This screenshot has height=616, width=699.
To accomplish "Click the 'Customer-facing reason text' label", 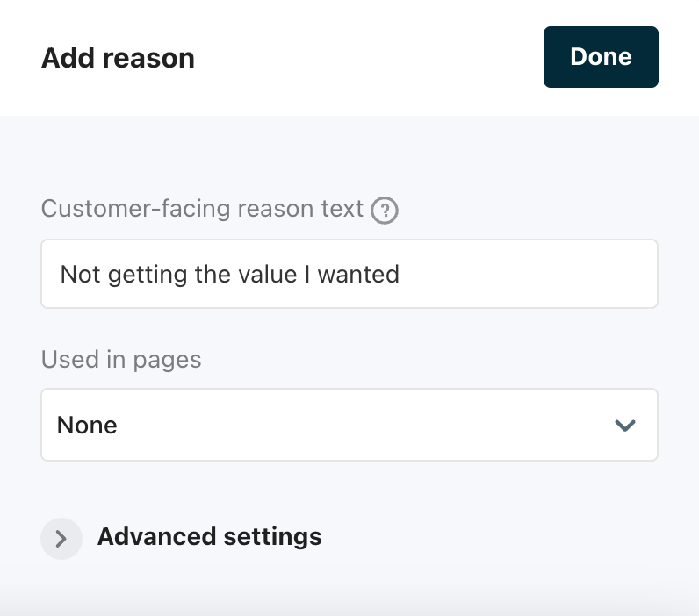I will [202, 209].
